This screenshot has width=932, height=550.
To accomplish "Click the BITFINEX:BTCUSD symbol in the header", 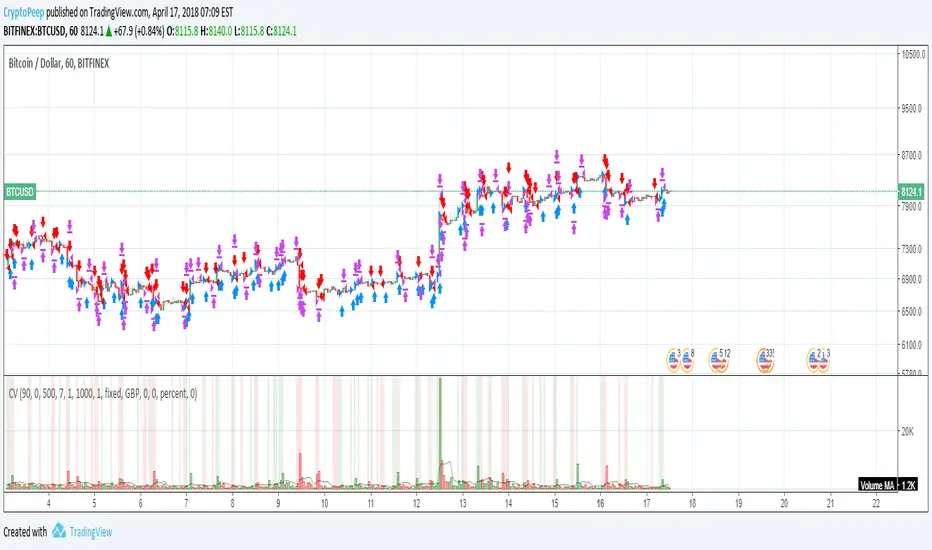I will coord(34,31).
